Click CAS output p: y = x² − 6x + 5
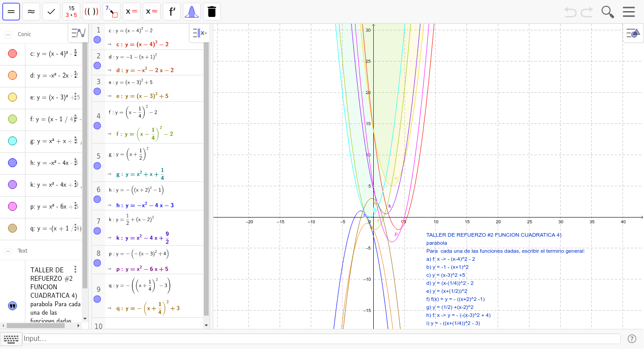The image size is (644, 349). 142,269
